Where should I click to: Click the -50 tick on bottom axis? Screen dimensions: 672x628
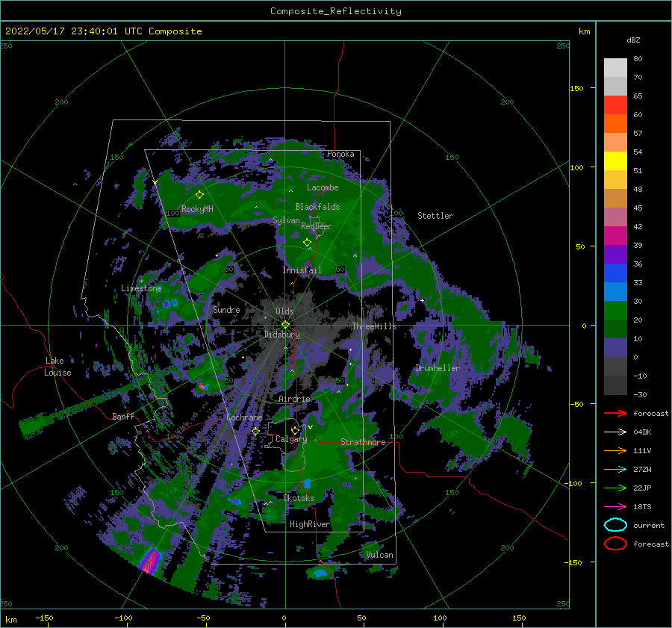pyautogui.click(x=203, y=618)
